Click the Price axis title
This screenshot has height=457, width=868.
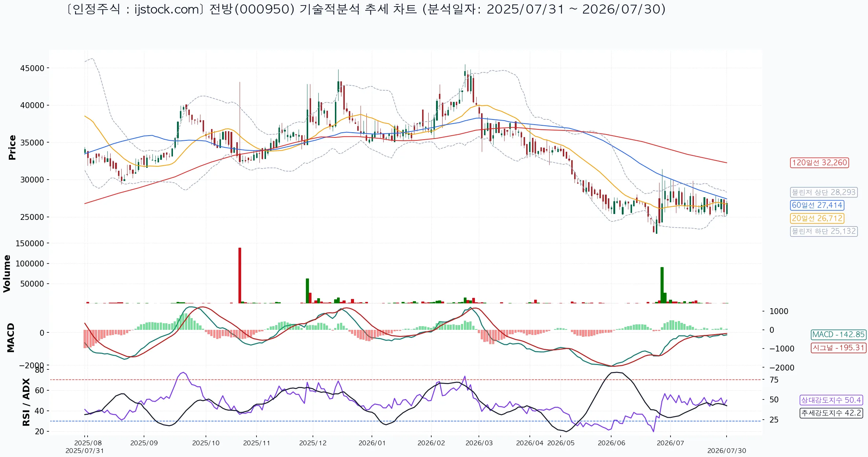tap(12, 147)
